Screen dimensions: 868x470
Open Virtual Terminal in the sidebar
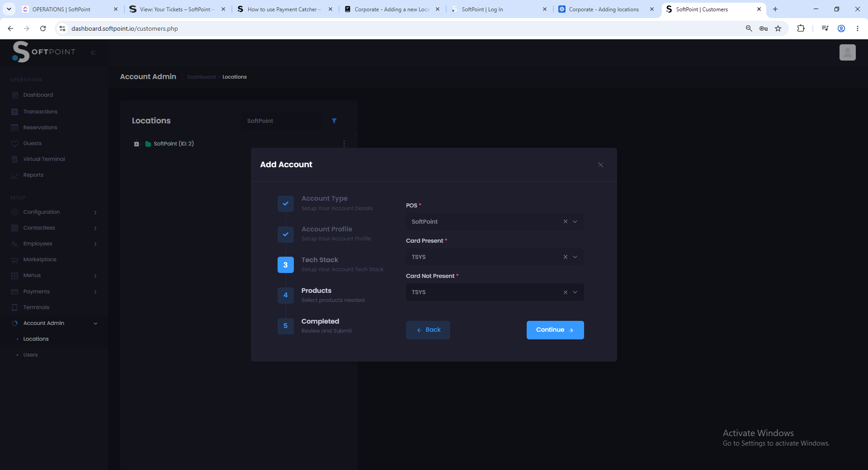pyautogui.click(x=44, y=159)
